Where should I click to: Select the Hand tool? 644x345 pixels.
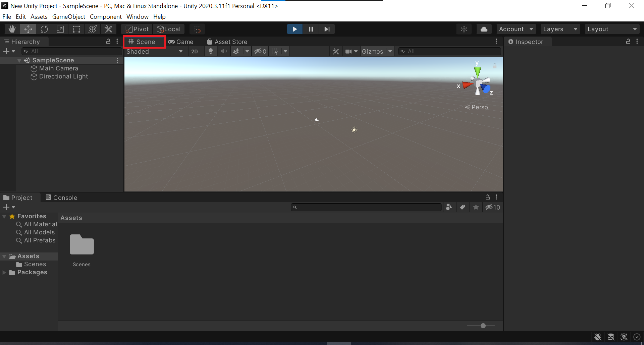12,29
